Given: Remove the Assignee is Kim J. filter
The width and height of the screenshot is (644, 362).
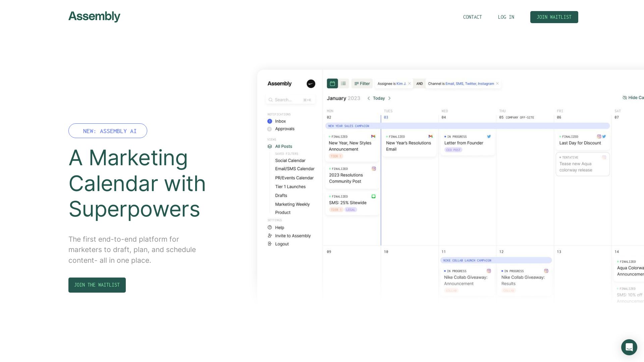Looking at the screenshot, I should [410, 83].
